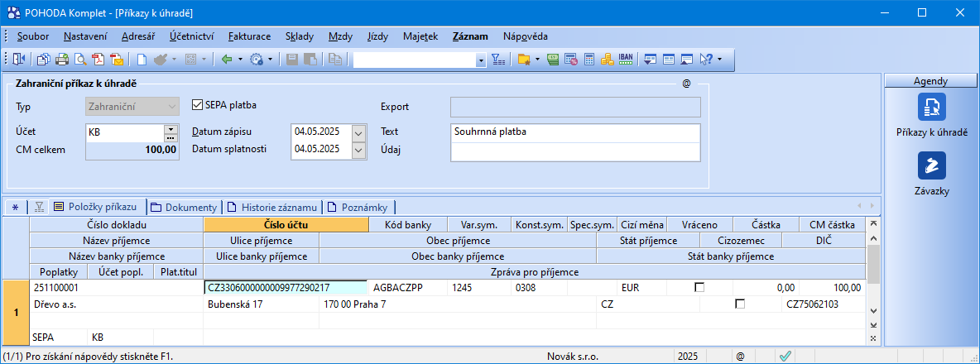The width and height of the screenshot is (980, 364).
Task: Toggle the Cizozemec checkbox for Dřevo a.s.
Action: pos(740,304)
